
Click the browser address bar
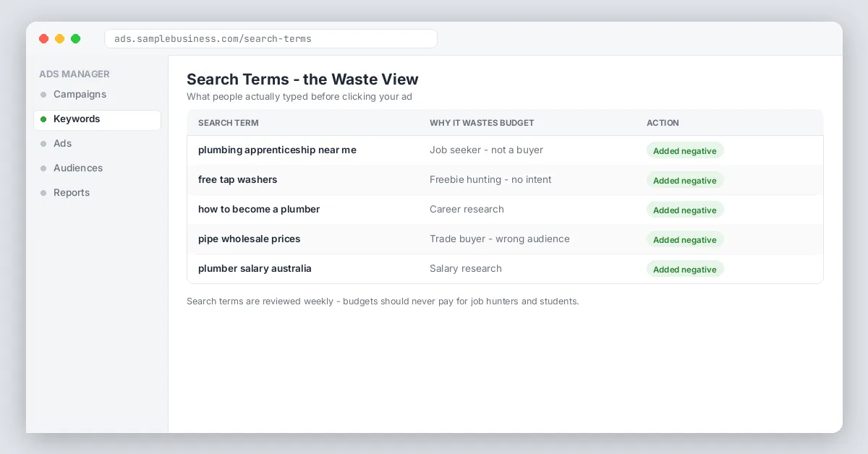(271, 38)
